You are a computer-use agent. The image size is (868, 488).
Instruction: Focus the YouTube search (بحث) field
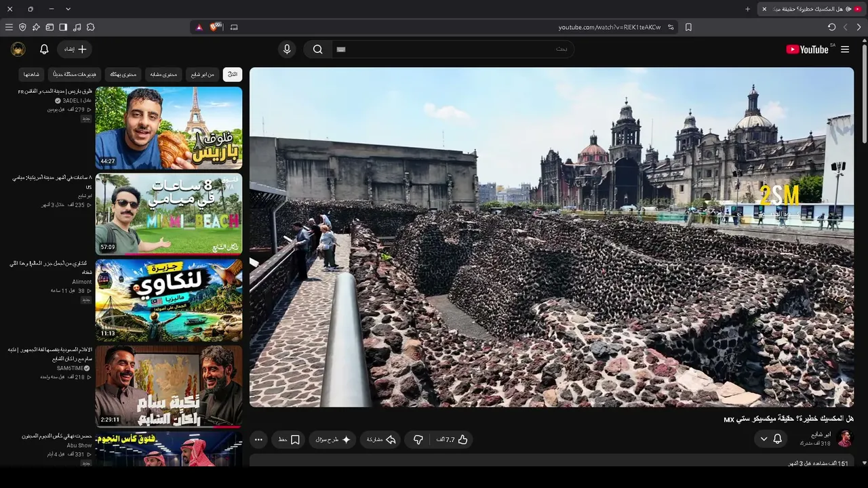click(452, 49)
